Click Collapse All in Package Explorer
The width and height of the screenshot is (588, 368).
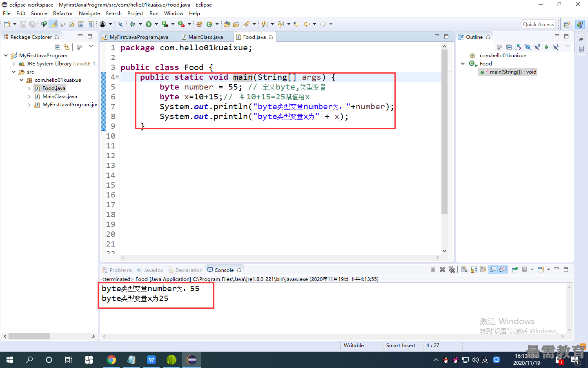coord(57,47)
